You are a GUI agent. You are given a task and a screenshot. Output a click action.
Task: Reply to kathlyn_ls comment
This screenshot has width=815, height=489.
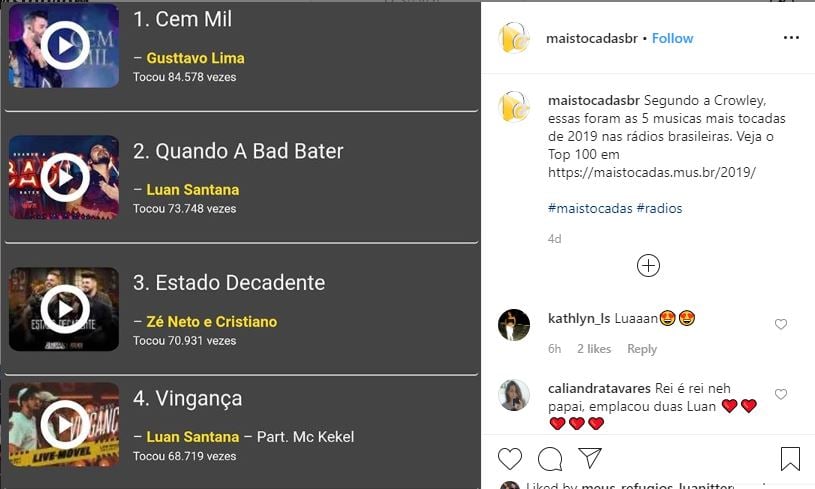tap(642, 349)
